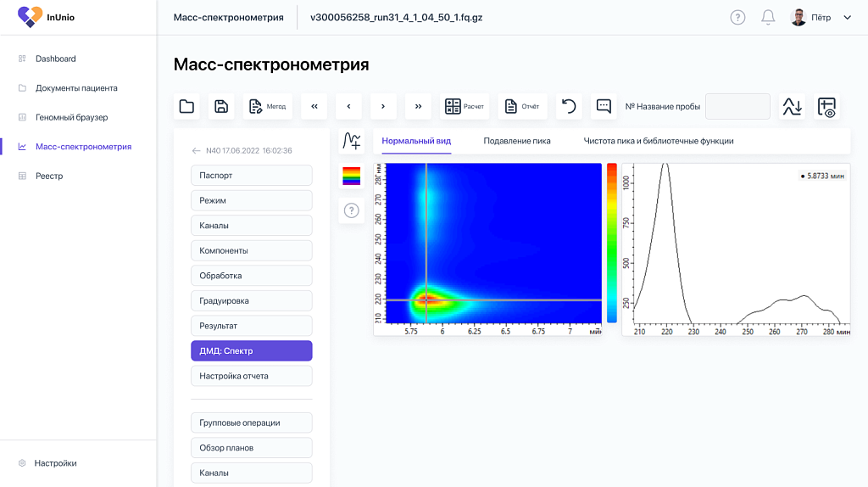Image resolution: width=868 pixels, height=487 pixels.
Task: Expand the Пётр user menu chevron
Action: click(847, 18)
